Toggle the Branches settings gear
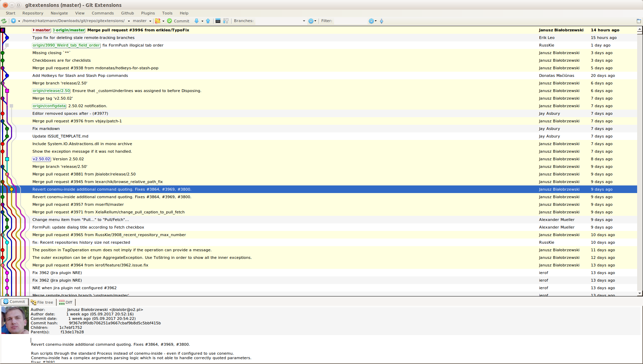Image resolution: width=643 pixels, height=364 pixels. click(x=310, y=21)
